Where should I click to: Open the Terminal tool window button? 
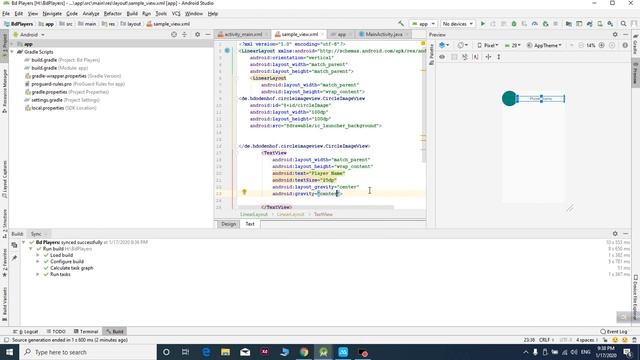86,331
